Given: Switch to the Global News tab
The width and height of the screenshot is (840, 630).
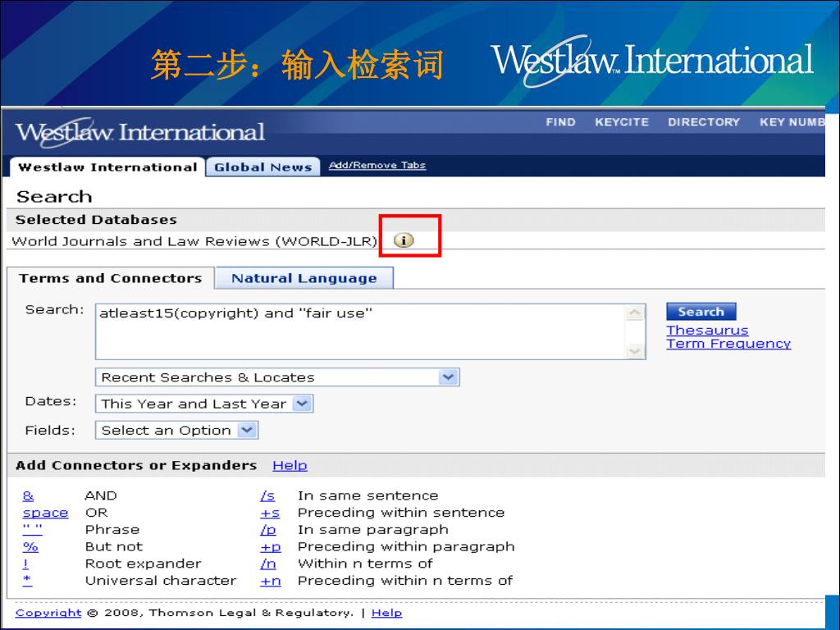Looking at the screenshot, I should [x=263, y=167].
